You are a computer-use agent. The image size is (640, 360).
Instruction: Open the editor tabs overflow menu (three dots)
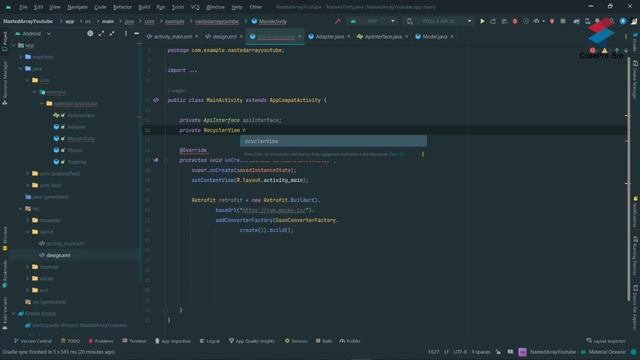[x=626, y=36]
